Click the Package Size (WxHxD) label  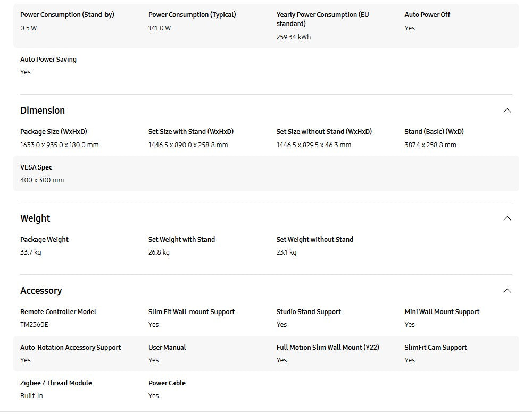(x=53, y=132)
